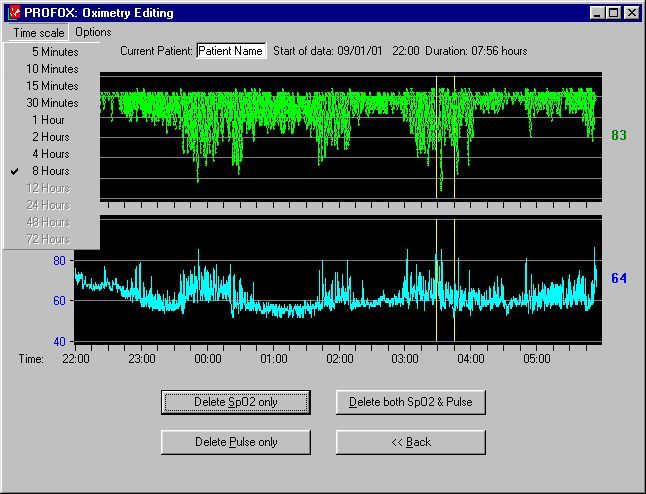Click the 04:00 time axis label

pos(470,359)
